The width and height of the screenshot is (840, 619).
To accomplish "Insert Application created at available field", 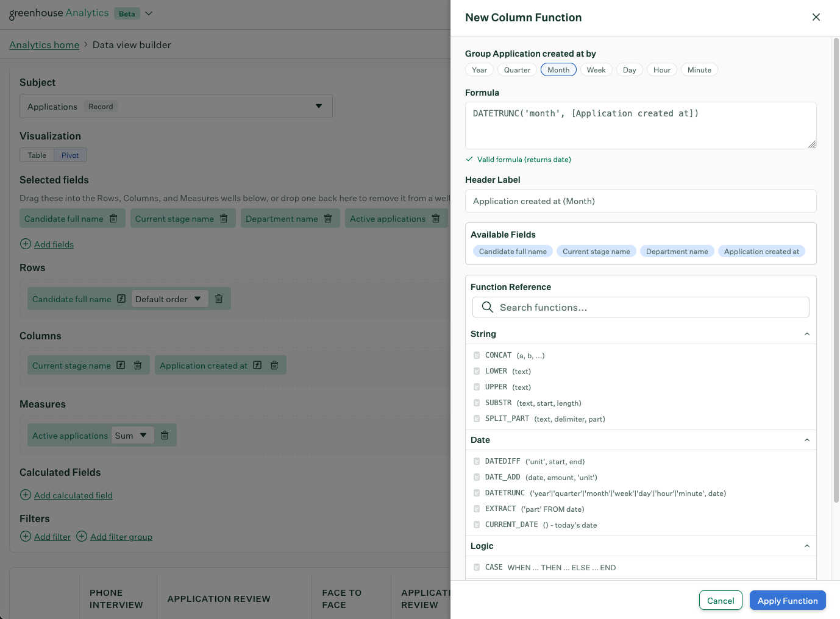I will 761,251.
